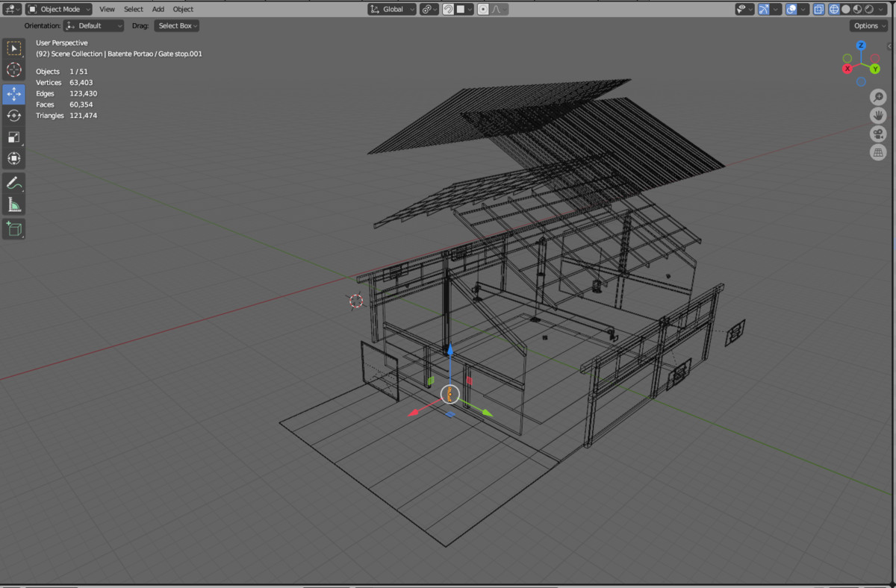The width and height of the screenshot is (896, 588).
Task: Select the Add Cube tool
Action: (x=13, y=228)
